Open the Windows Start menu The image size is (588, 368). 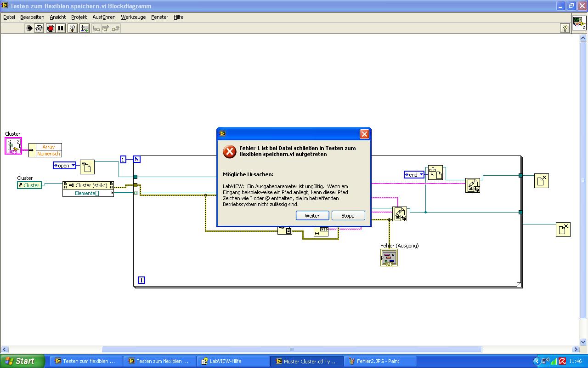[22, 361]
